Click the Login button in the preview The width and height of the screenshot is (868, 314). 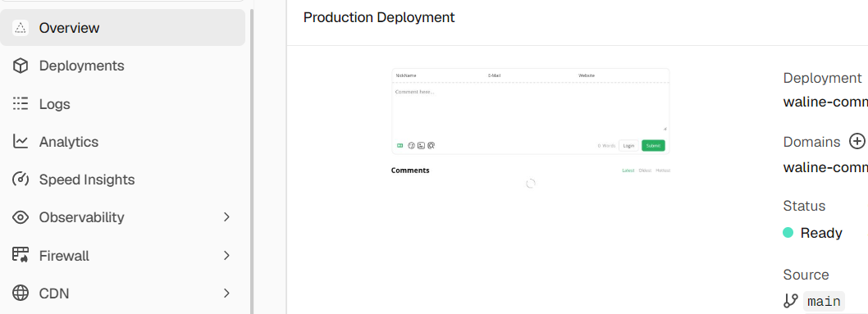pos(628,145)
